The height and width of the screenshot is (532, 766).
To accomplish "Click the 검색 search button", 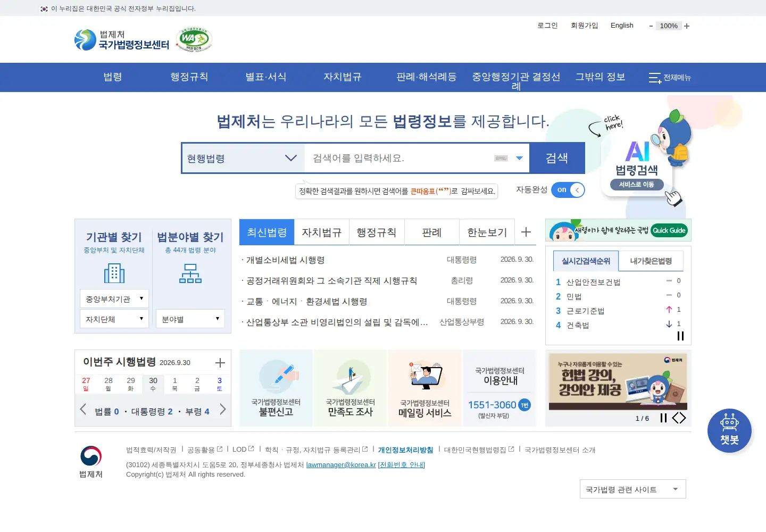I will (x=557, y=158).
